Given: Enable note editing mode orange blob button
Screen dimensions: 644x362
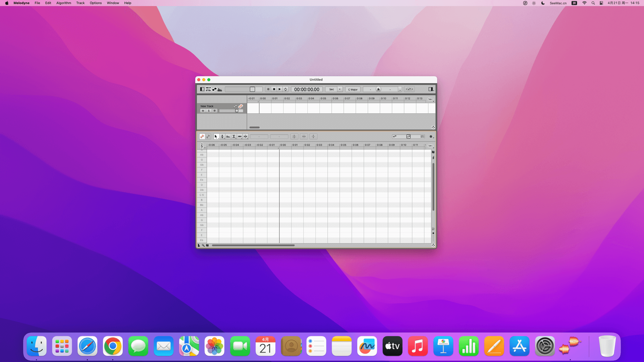Looking at the screenshot, I should [x=202, y=136].
